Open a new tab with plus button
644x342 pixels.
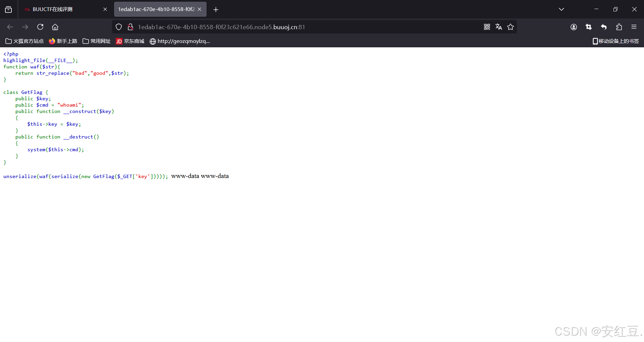tap(216, 10)
